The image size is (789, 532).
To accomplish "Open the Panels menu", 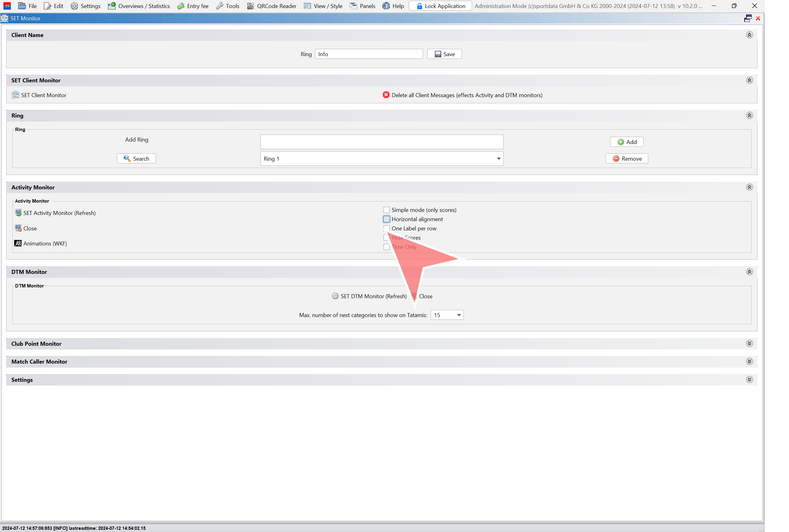I will [x=362, y=6].
